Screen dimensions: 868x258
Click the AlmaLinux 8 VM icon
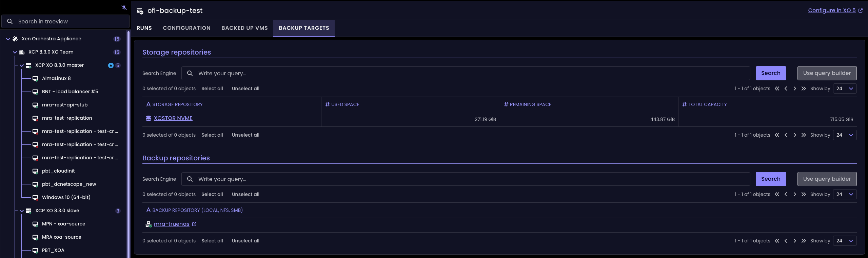(x=35, y=79)
